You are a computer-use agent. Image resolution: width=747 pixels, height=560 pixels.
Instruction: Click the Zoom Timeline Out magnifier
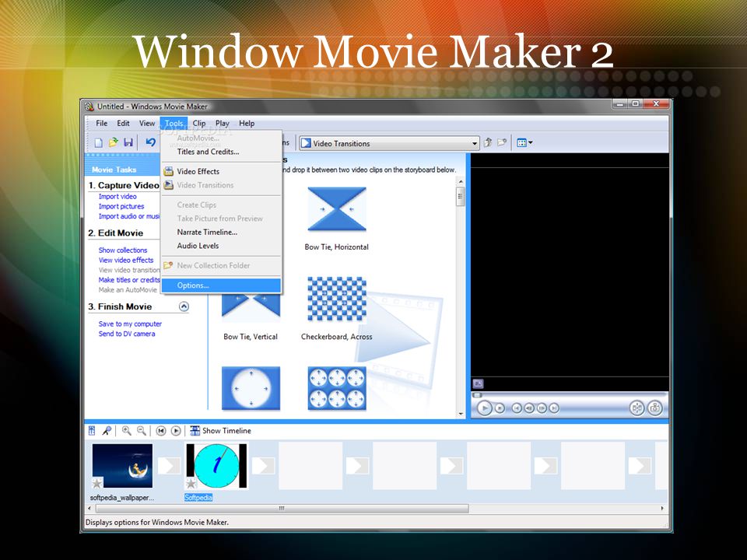pyautogui.click(x=142, y=431)
